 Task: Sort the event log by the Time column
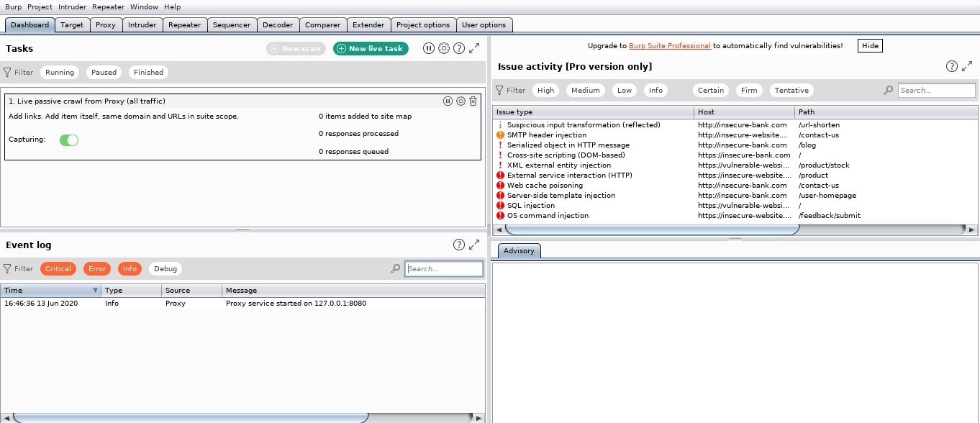(x=50, y=291)
